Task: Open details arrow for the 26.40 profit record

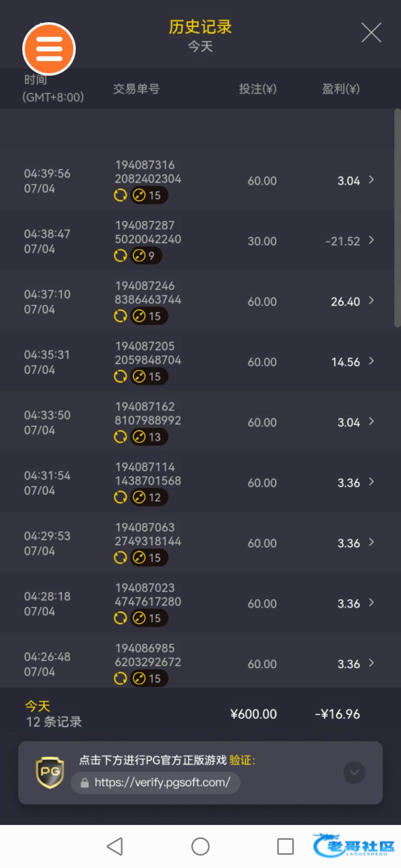Action: click(x=371, y=301)
